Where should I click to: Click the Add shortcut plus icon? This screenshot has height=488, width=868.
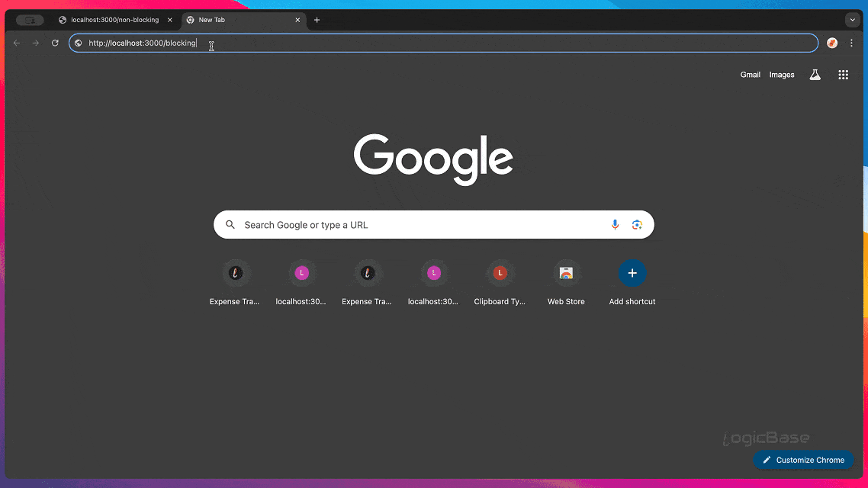632,272
